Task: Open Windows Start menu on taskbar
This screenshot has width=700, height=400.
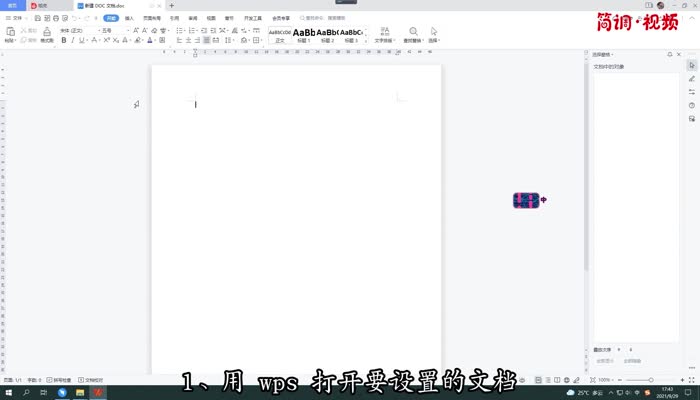Action: click(x=8, y=393)
